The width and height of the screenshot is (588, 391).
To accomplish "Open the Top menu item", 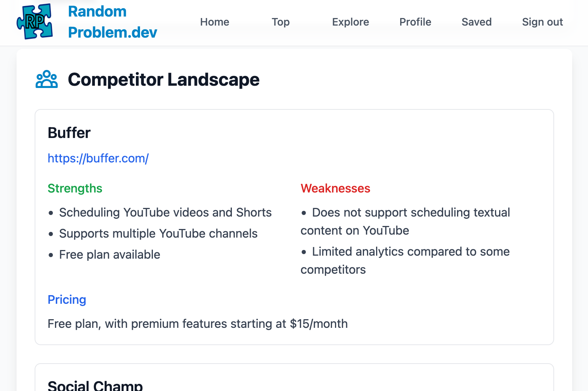I will [x=281, y=22].
